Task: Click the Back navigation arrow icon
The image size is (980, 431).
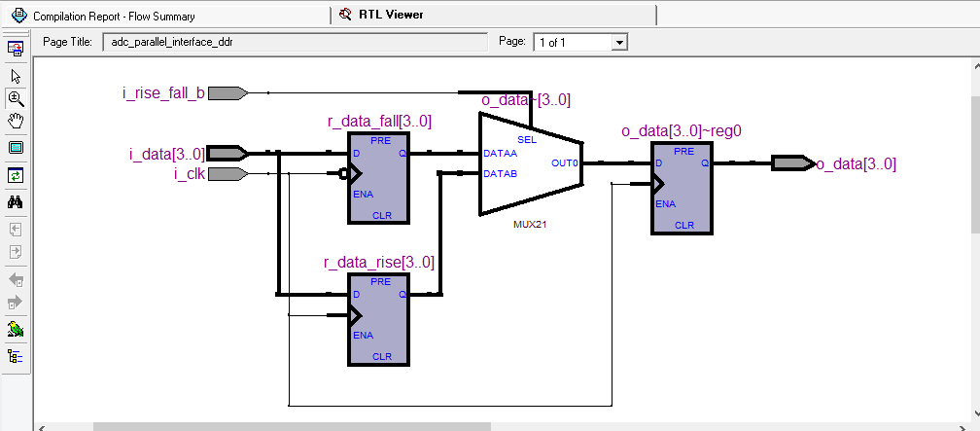Action: [x=16, y=279]
